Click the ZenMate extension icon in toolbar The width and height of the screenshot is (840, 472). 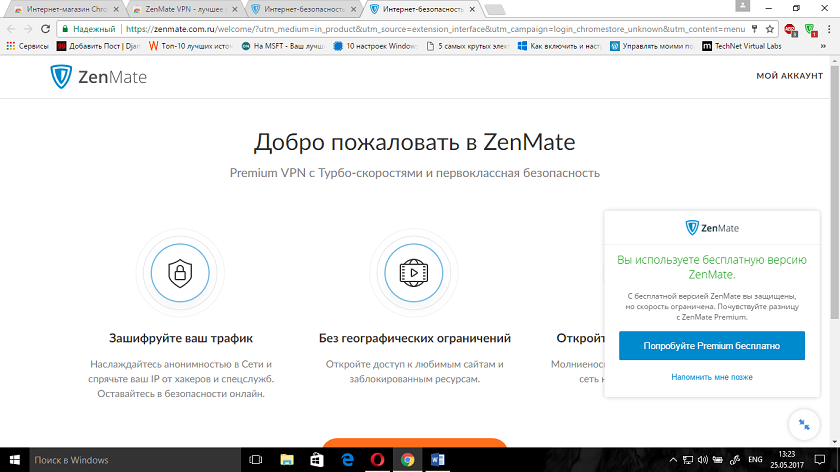coord(808,30)
